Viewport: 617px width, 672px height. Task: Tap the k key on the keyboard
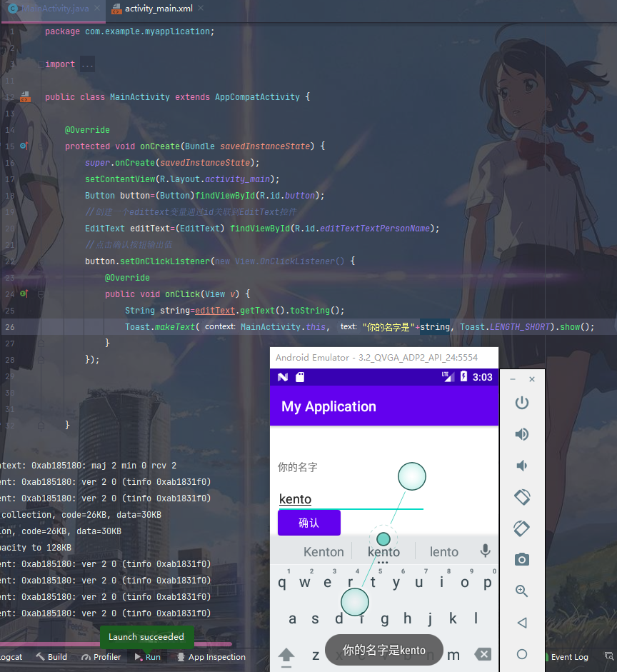click(453, 618)
